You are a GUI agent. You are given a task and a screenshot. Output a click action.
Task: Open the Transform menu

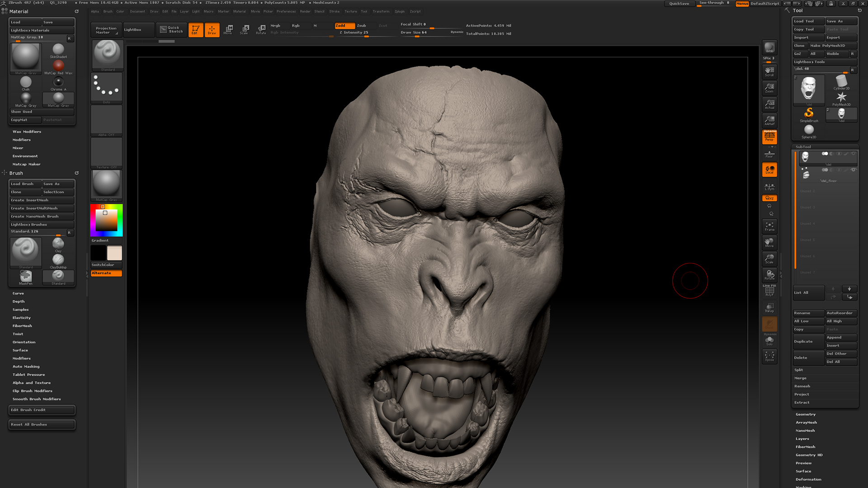click(381, 11)
